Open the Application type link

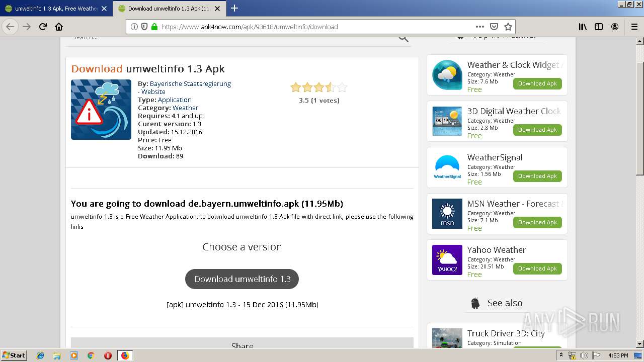(175, 100)
